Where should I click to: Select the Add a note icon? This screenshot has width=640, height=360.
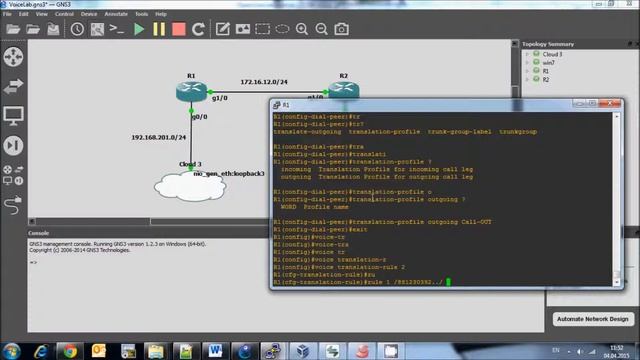click(222, 29)
